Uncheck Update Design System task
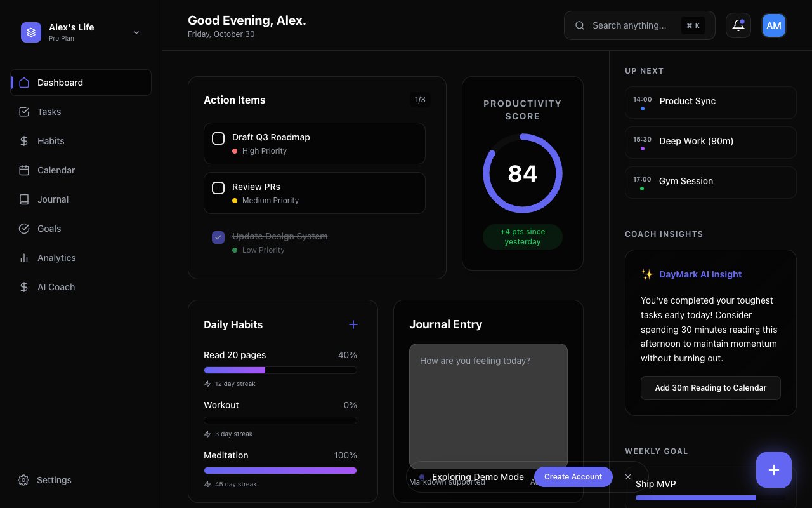 point(218,237)
